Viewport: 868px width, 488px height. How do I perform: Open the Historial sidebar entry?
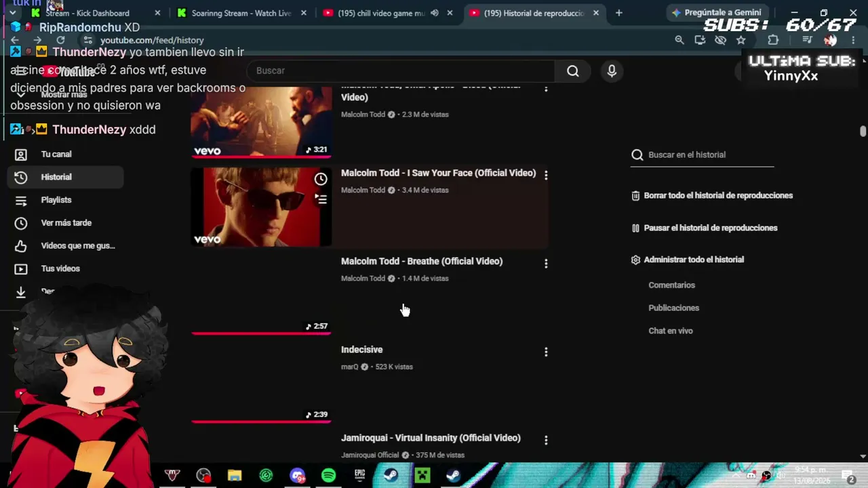(x=66, y=177)
